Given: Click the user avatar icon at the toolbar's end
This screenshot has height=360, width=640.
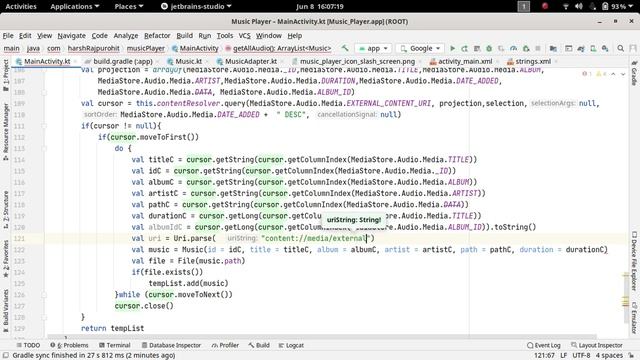Looking at the screenshot, I should tap(633, 48).
